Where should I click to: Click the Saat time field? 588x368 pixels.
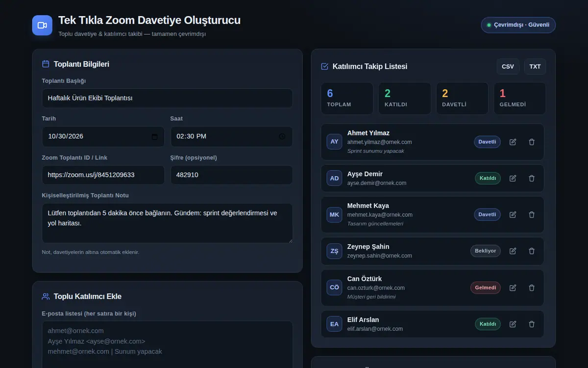point(232,136)
